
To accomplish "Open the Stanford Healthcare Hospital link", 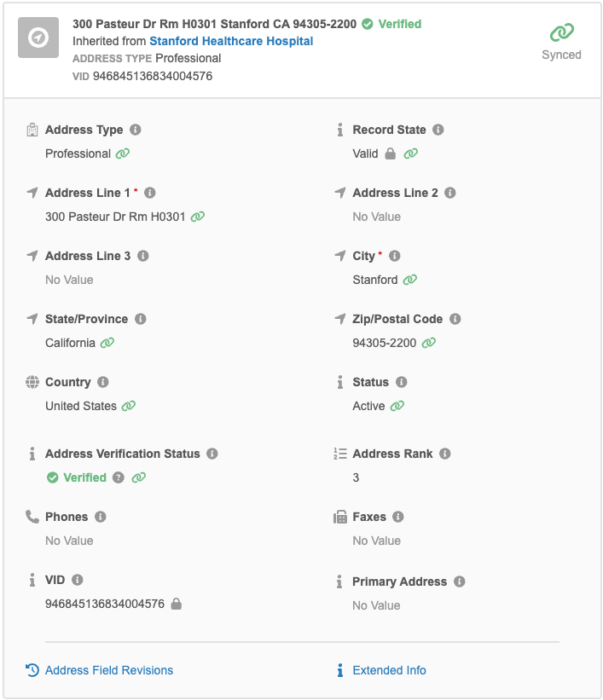I will [231, 41].
